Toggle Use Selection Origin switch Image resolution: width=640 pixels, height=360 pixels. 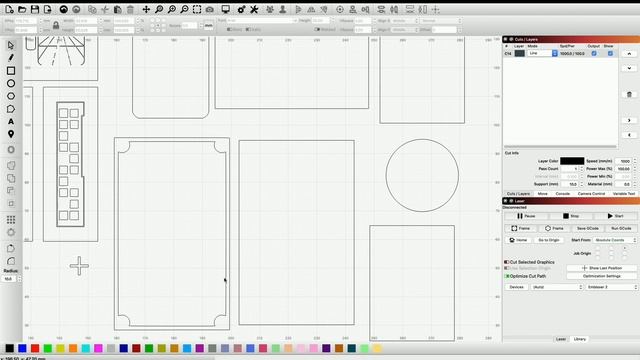[507, 268]
